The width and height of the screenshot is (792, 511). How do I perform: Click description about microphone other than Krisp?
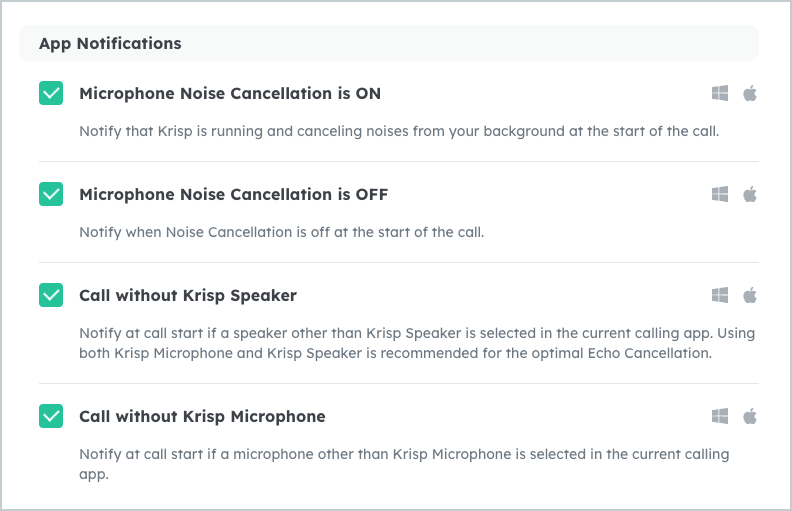click(x=404, y=464)
